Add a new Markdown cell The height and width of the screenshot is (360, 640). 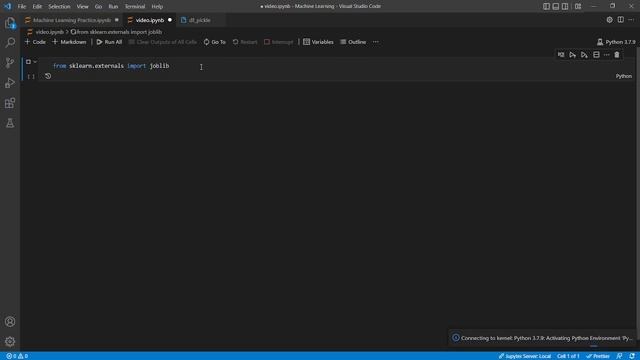pos(69,42)
